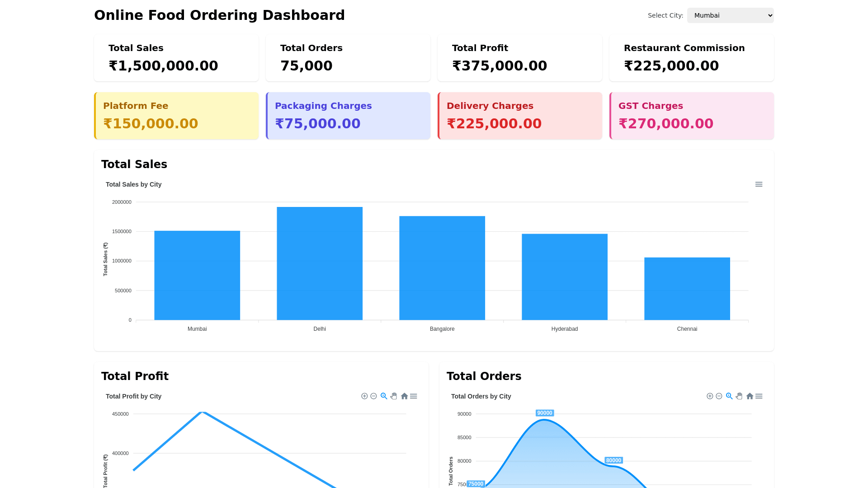Open the Select City dropdown
Image resolution: width=868 pixels, height=488 pixels.
[730, 15]
